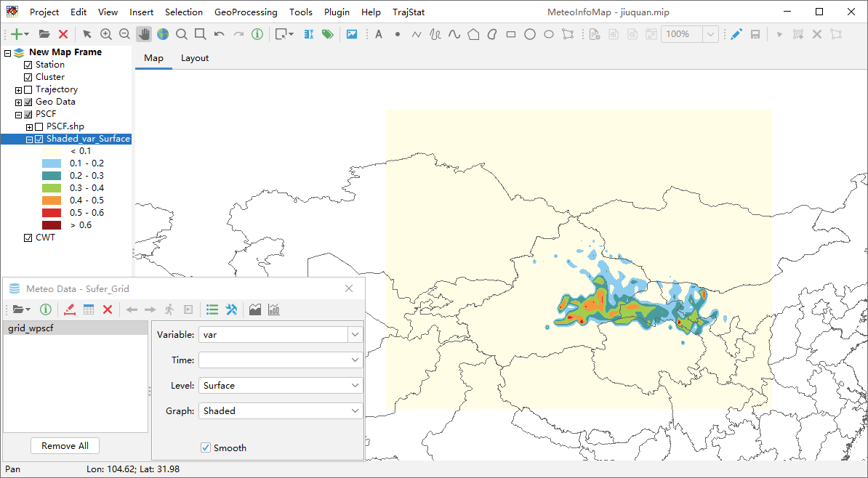Click the green label tag icon

pos(328,34)
